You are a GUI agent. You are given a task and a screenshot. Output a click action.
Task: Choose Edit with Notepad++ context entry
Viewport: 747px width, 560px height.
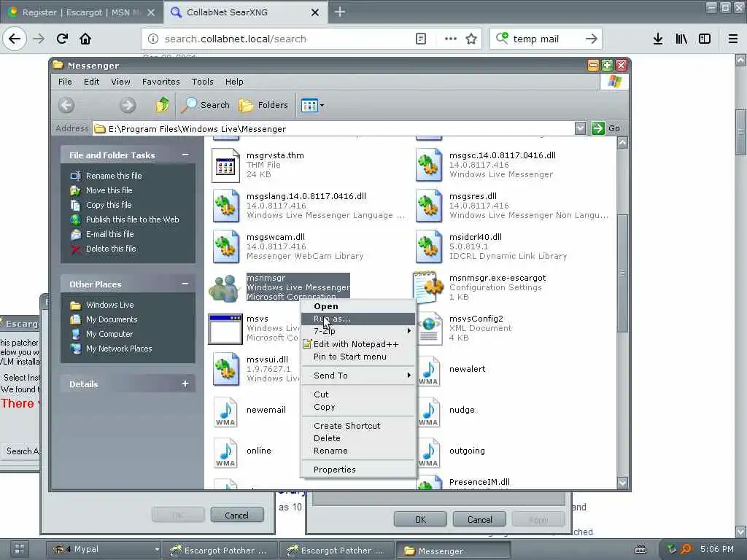pyautogui.click(x=358, y=344)
